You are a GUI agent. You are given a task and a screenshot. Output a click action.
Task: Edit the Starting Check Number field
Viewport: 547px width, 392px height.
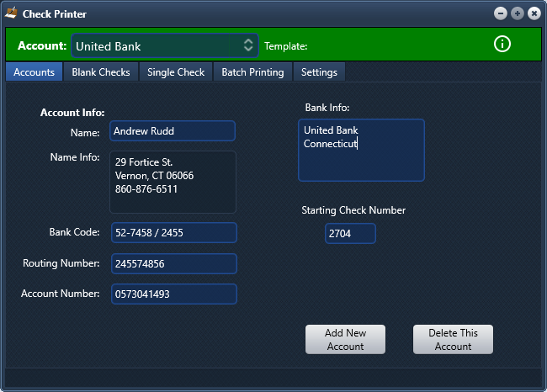coord(350,233)
